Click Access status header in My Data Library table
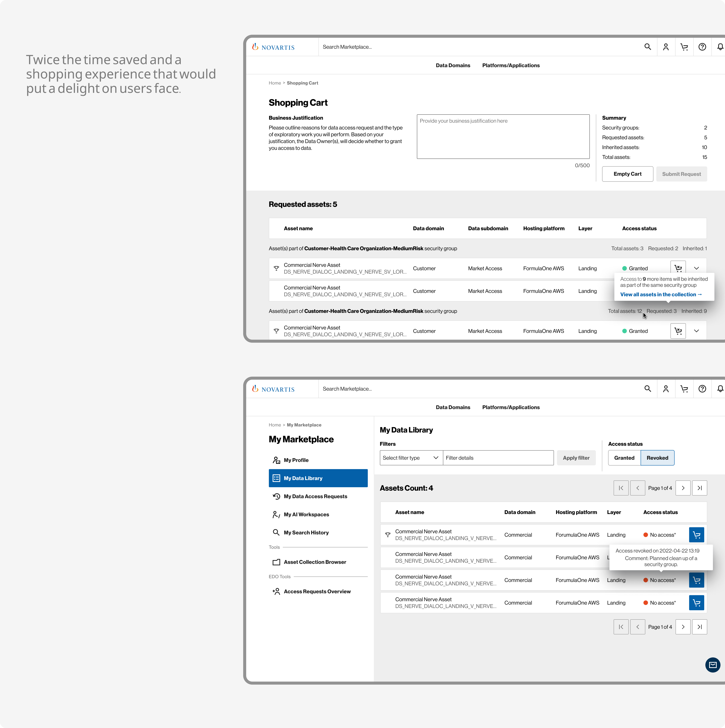This screenshot has height=728, width=725. tap(660, 512)
